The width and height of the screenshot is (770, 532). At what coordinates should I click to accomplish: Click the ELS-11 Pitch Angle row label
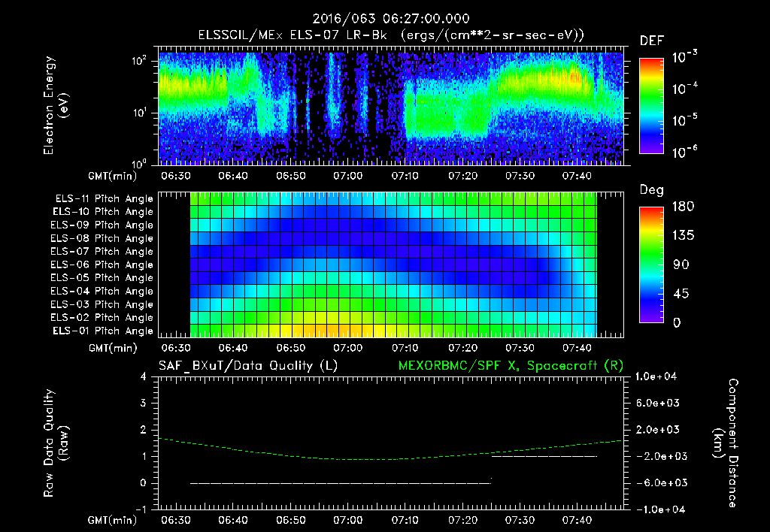click(104, 199)
